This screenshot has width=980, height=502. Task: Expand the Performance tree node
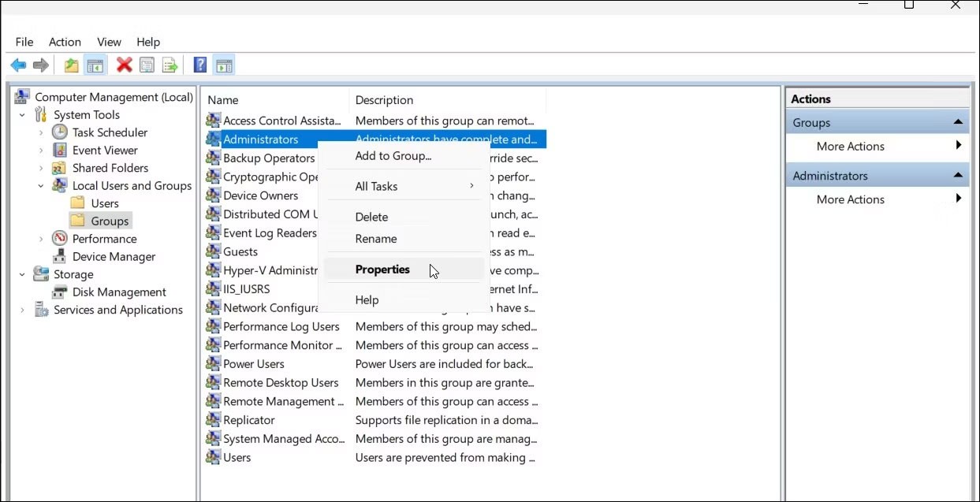(x=41, y=239)
